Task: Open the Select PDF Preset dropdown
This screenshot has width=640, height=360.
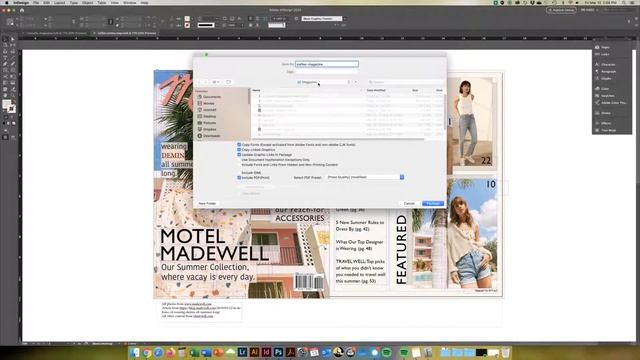Action: pyautogui.click(x=365, y=177)
